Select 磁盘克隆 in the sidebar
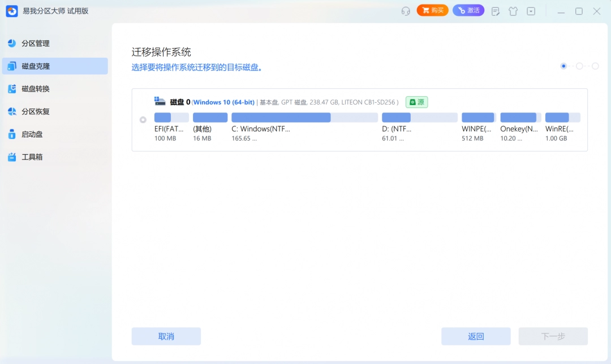The image size is (611, 364). [55, 66]
